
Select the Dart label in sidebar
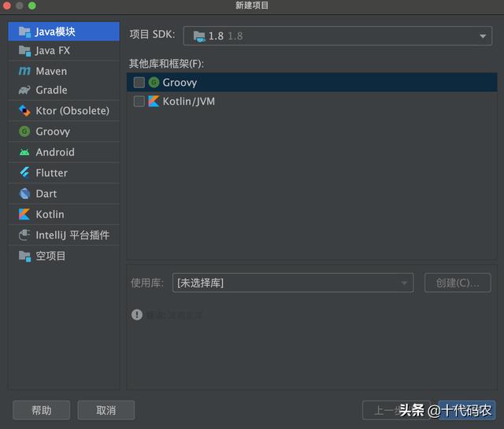tap(46, 194)
